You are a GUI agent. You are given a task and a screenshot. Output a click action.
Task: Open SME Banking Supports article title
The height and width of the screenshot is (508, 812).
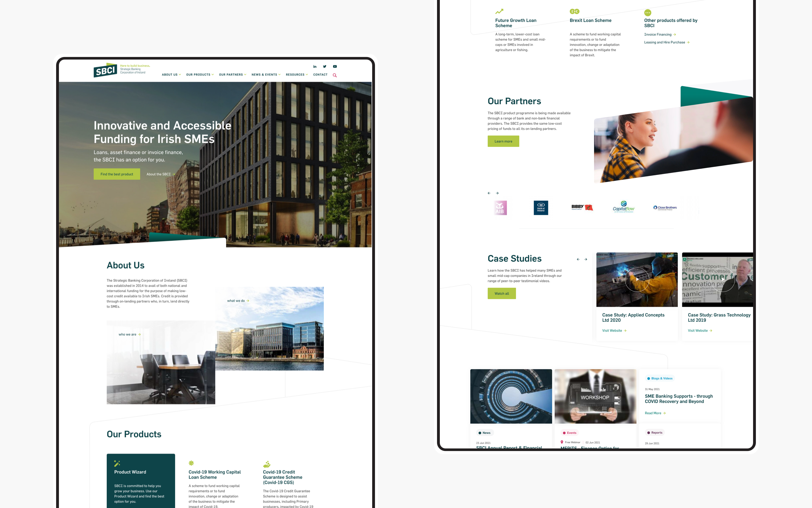[679, 399]
